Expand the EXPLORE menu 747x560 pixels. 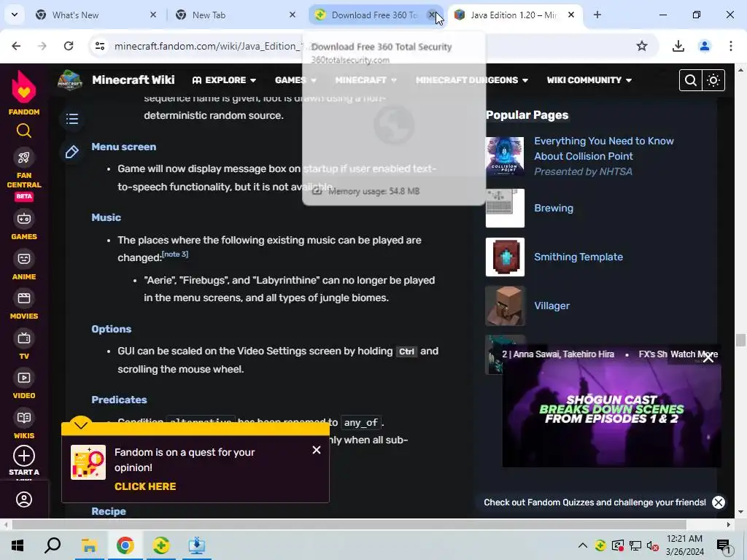224,80
